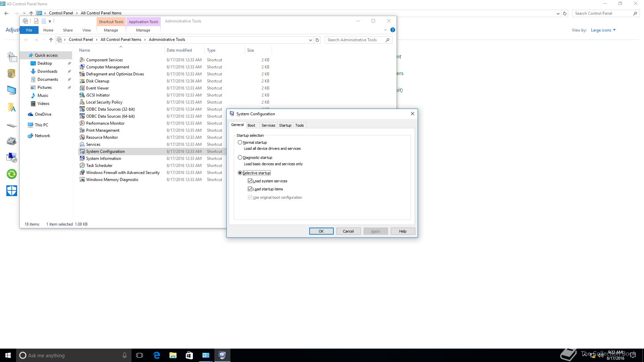Open File Explorer from the taskbar
Viewport: 644px width, 362px height.
(173, 355)
